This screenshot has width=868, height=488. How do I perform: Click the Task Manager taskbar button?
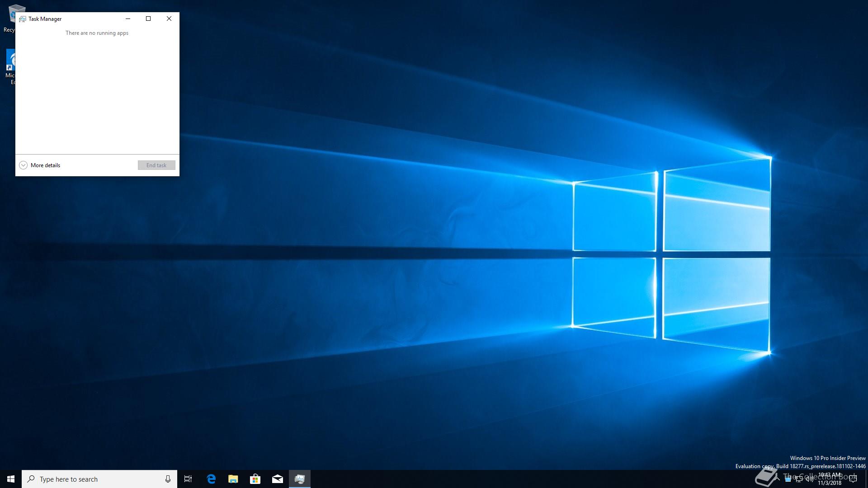pyautogui.click(x=300, y=479)
